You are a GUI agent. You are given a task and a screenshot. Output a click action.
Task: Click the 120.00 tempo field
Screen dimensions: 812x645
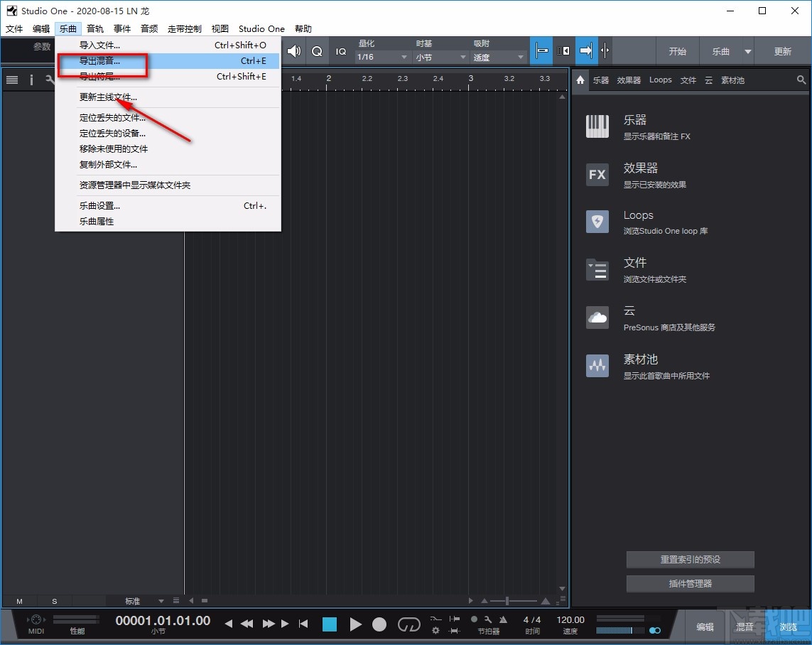570,619
